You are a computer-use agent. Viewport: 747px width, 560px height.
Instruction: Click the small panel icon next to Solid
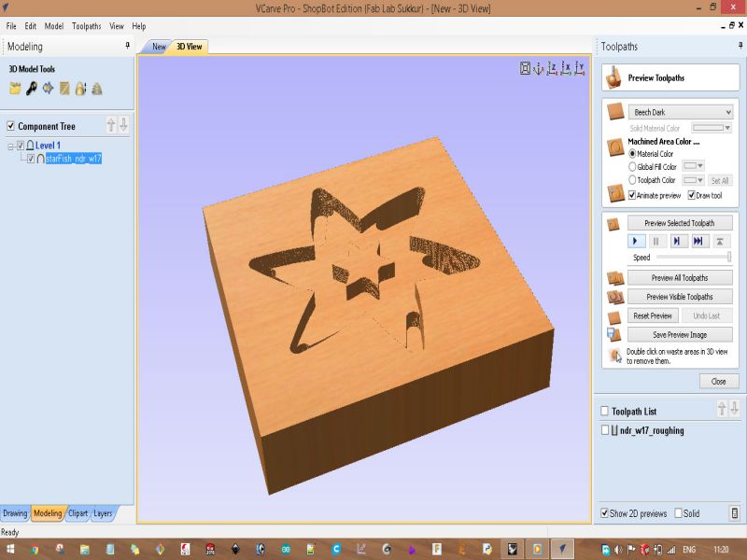(x=734, y=512)
